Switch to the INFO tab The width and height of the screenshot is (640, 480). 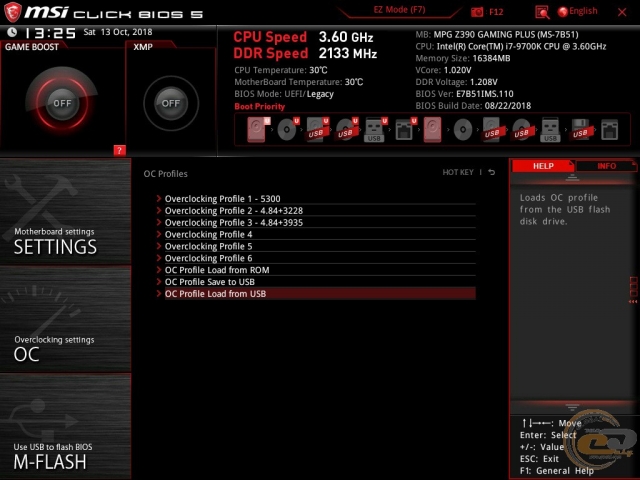pos(606,166)
